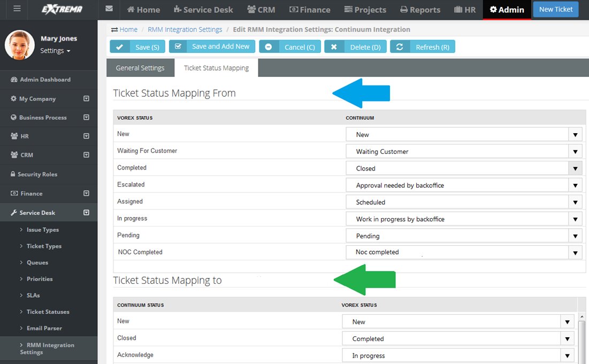This screenshot has height=364, width=589.
Task: Click the Delete X icon
Action: [x=334, y=47]
